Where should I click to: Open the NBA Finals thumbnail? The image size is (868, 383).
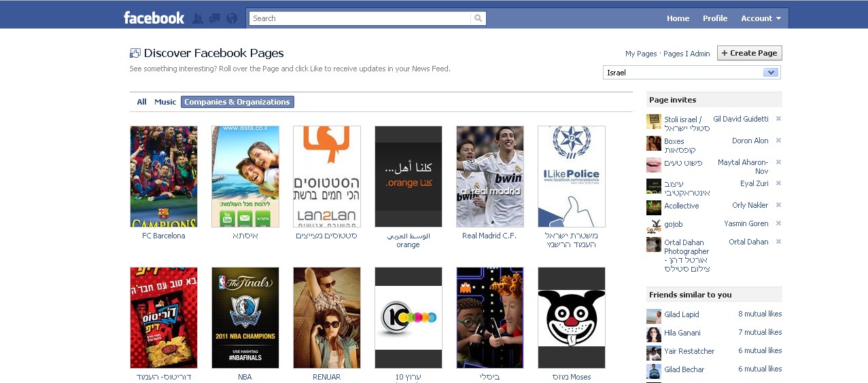(245, 318)
